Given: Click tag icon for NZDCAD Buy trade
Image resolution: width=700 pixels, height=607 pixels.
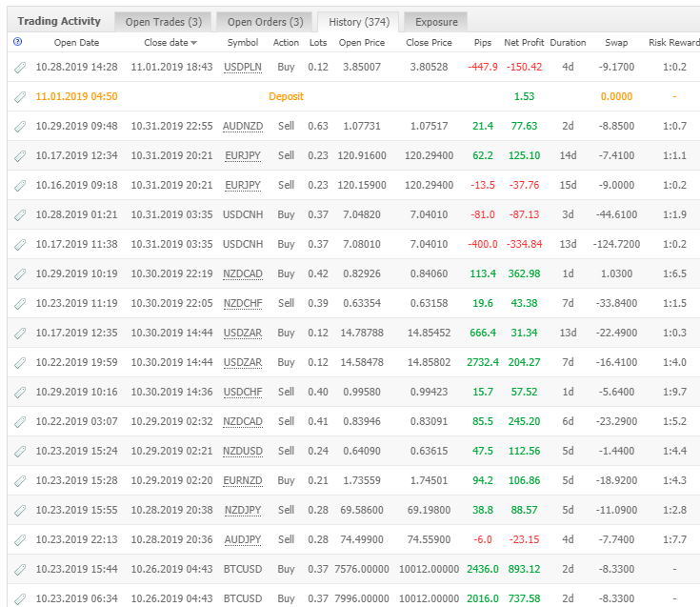Looking at the screenshot, I should pos(20,274).
